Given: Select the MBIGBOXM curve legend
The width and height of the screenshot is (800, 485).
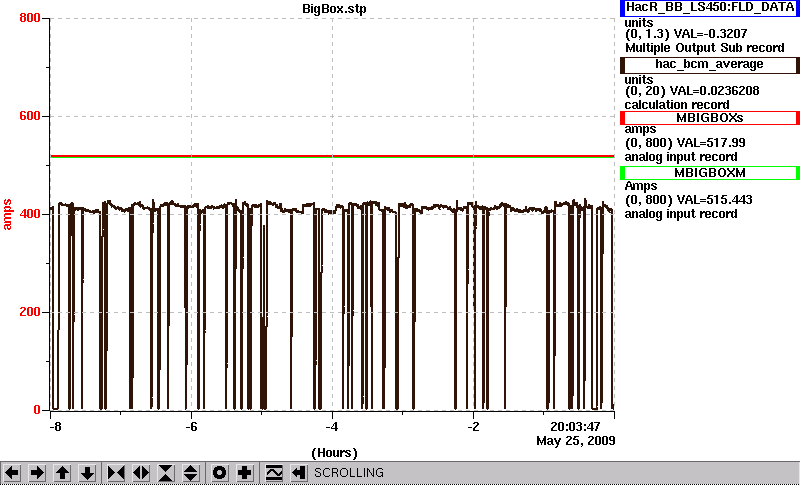Looking at the screenshot, I should point(710,173).
